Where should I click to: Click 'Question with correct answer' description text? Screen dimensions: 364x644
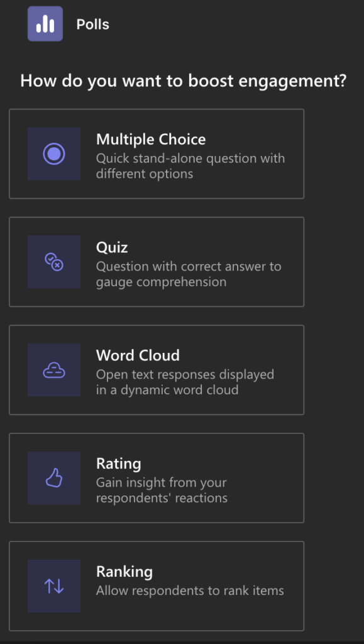coord(189,274)
